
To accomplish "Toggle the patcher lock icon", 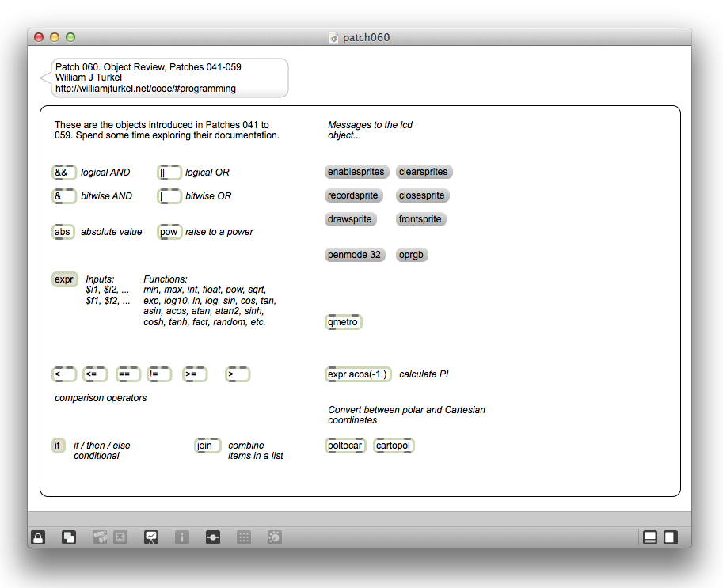I will 38,537.
